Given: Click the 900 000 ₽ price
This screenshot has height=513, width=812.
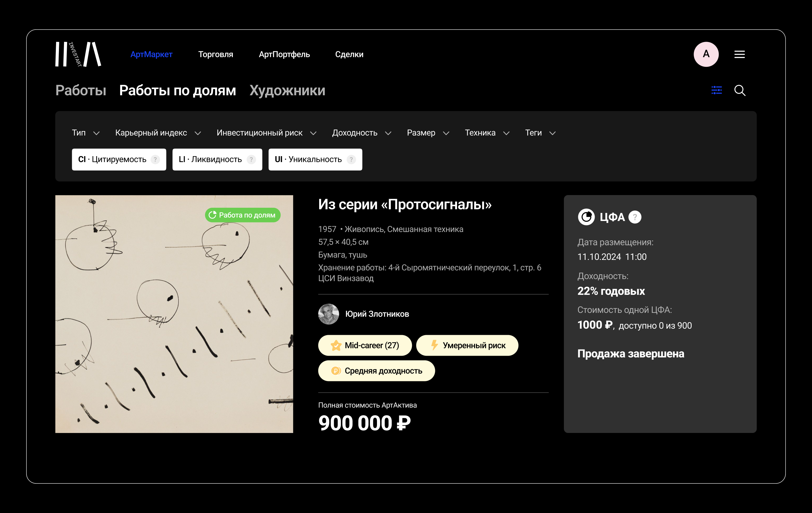Looking at the screenshot, I should pos(365,423).
